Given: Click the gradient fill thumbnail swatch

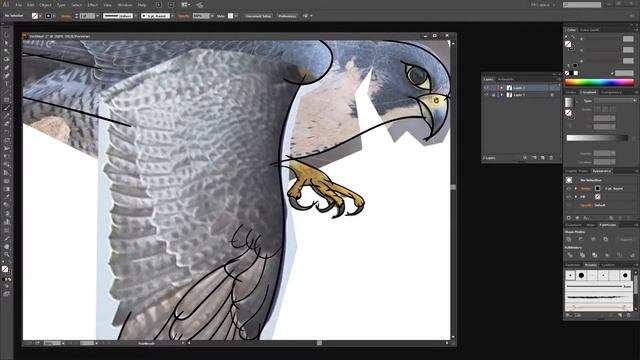Looking at the screenshot, I should click(x=569, y=102).
